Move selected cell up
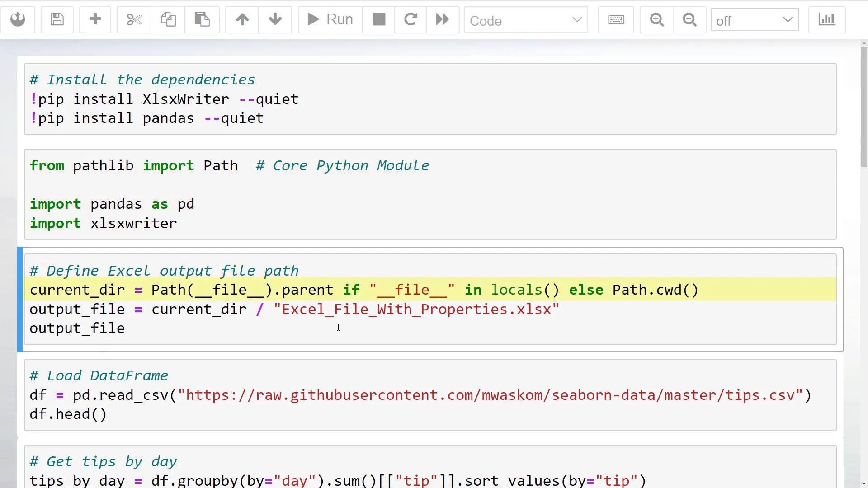Image resolution: width=868 pixels, height=488 pixels. coord(242,19)
